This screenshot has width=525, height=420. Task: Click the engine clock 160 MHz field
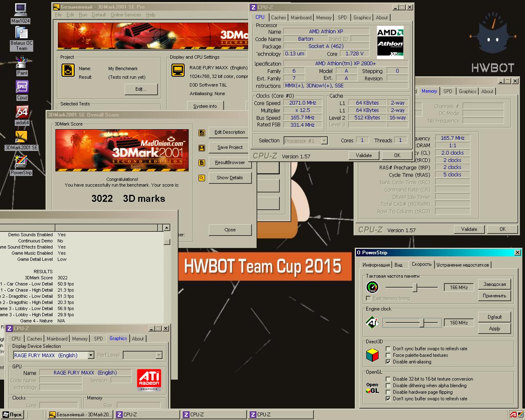pyautogui.click(x=459, y=323)
